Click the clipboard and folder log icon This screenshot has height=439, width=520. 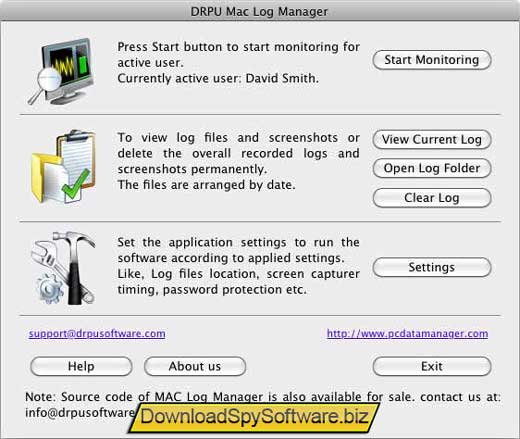pos(63,167)
